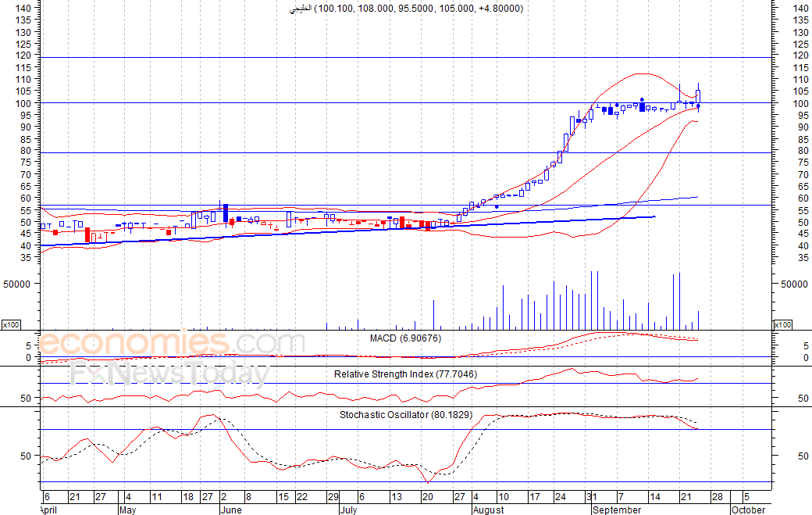Click date 24 on the time axis
The width and height of the screenshot is (812, 515).
coord(561,496)
